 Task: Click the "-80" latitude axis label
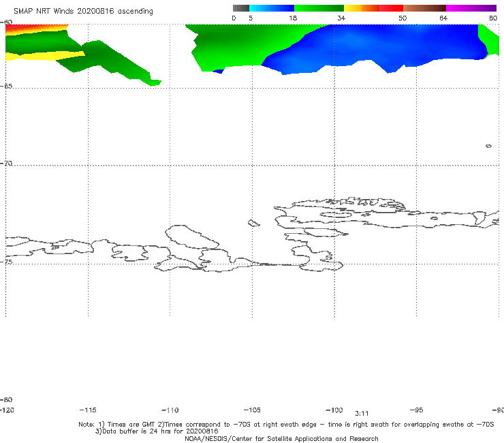[6, 400]
